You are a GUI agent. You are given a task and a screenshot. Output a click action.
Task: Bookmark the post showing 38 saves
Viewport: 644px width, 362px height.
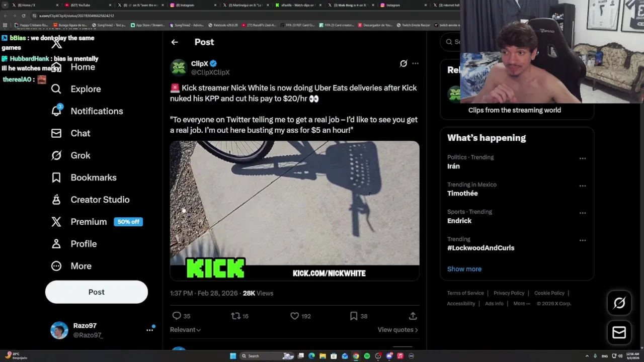354,316
